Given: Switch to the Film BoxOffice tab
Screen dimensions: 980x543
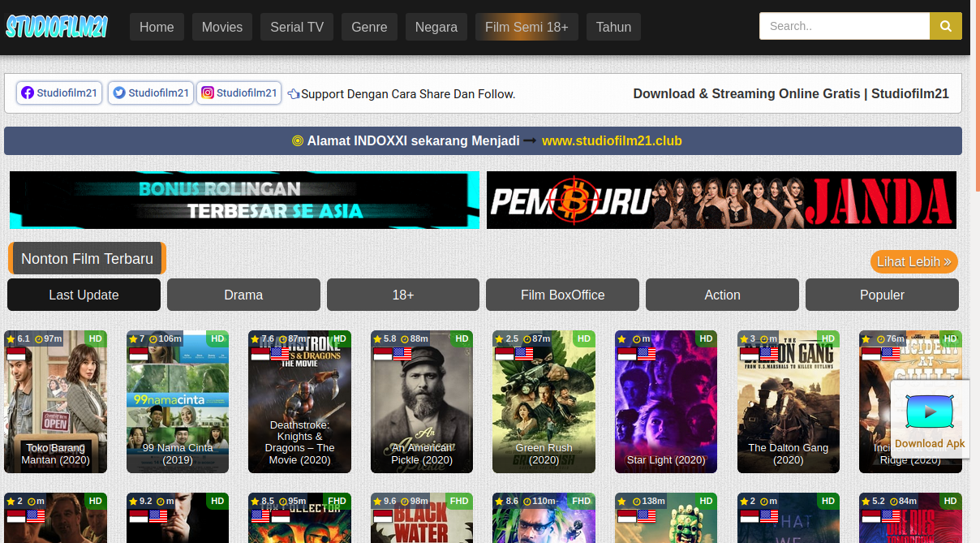Looking at the screenshot, I should 562,295.
